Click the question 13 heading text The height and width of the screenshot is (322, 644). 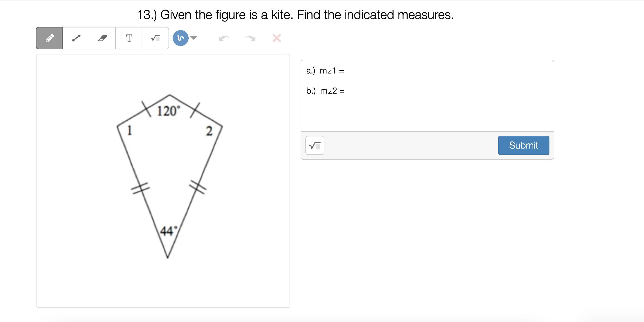[295, 15]
